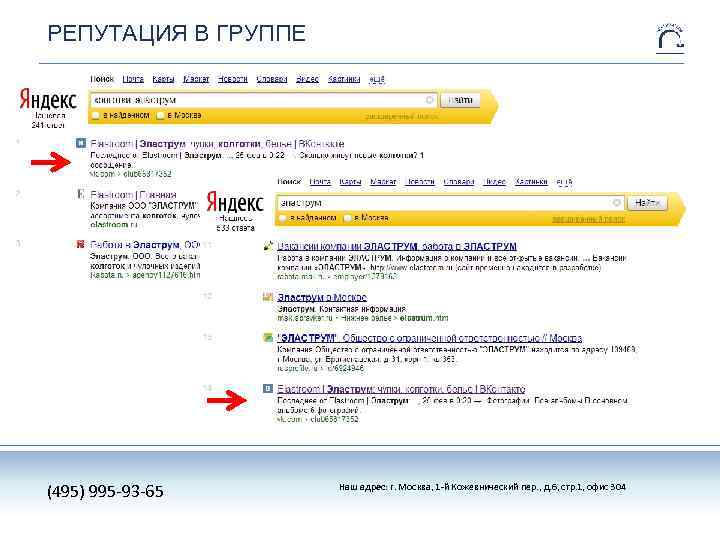Screen dimensions: 720x540
Task: Click the VKontakte favicon of the Elastroom result under the "эластрум" search
Action: (268, 388)
